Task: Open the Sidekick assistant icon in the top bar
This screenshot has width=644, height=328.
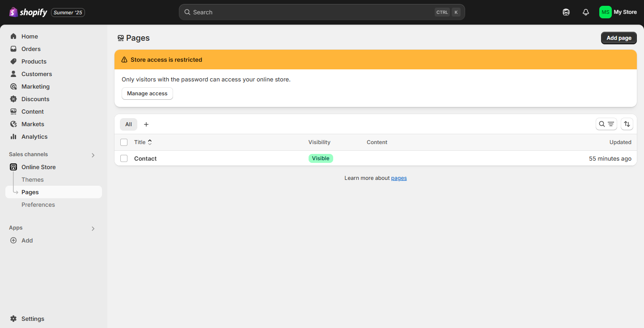Action: point(566,12)
